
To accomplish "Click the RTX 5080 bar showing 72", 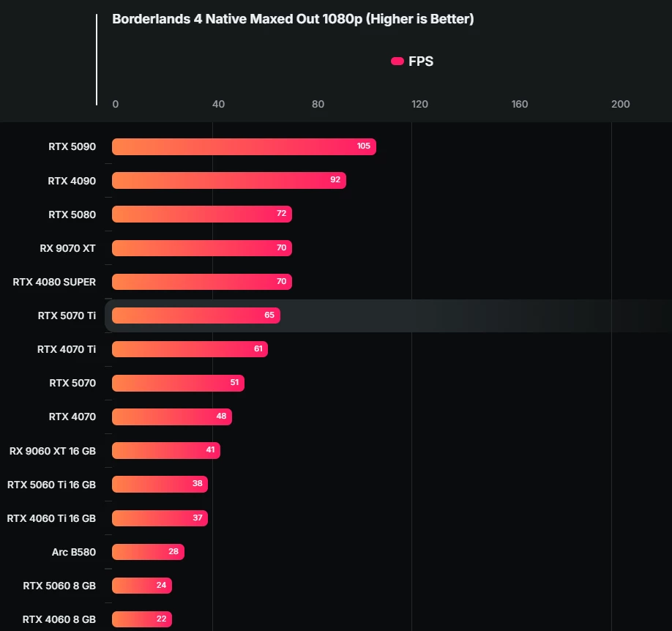I will (x=202, y=214).
